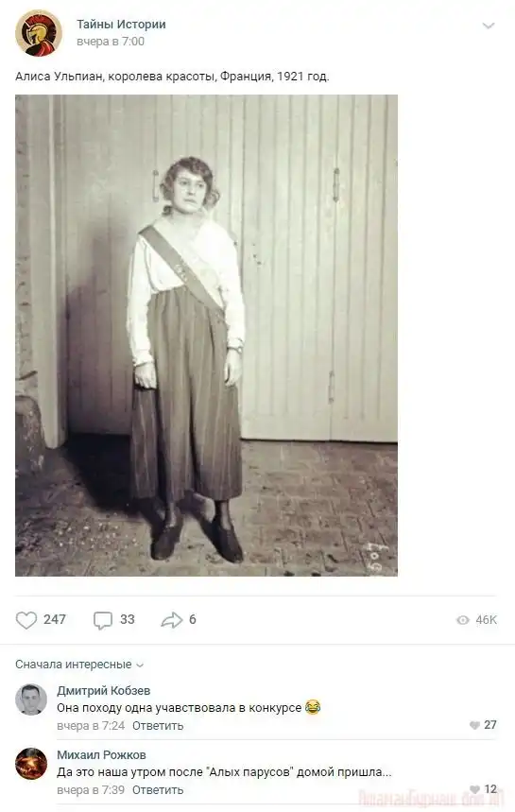Reply to Дмитрий Кобзев's comment with Ответить
This screenshot has width=515, height=812.
158,726
